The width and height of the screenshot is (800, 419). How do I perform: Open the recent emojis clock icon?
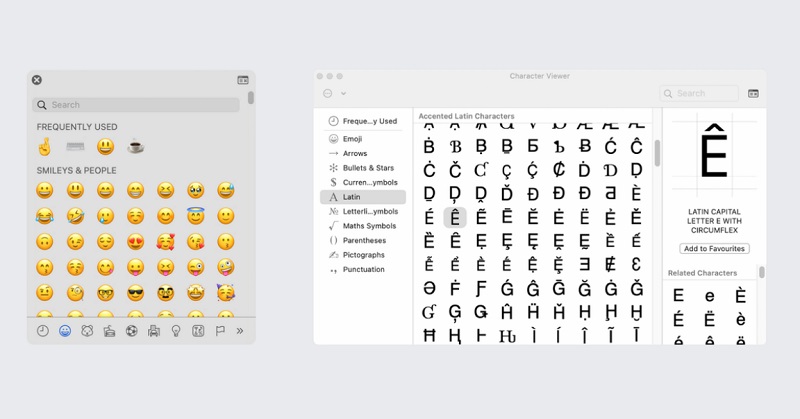coord(43,331)
